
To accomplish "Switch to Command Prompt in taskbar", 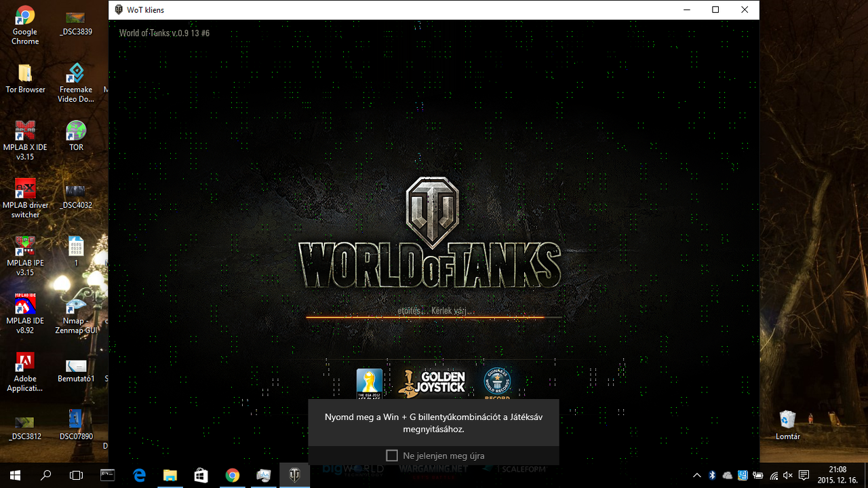I will pos(108,475).
